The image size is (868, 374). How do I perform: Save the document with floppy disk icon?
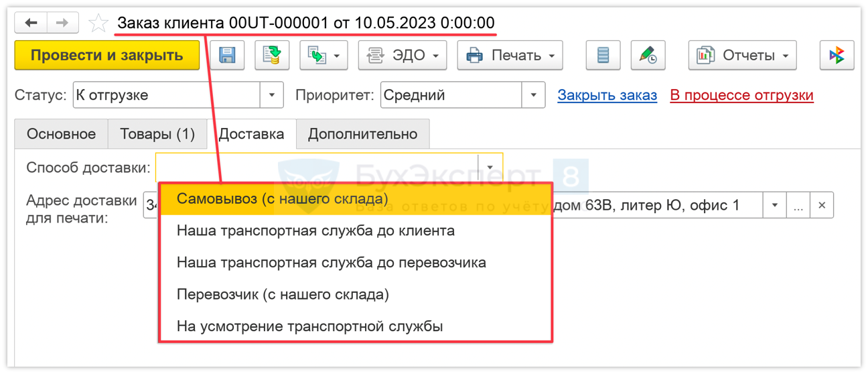227,55
